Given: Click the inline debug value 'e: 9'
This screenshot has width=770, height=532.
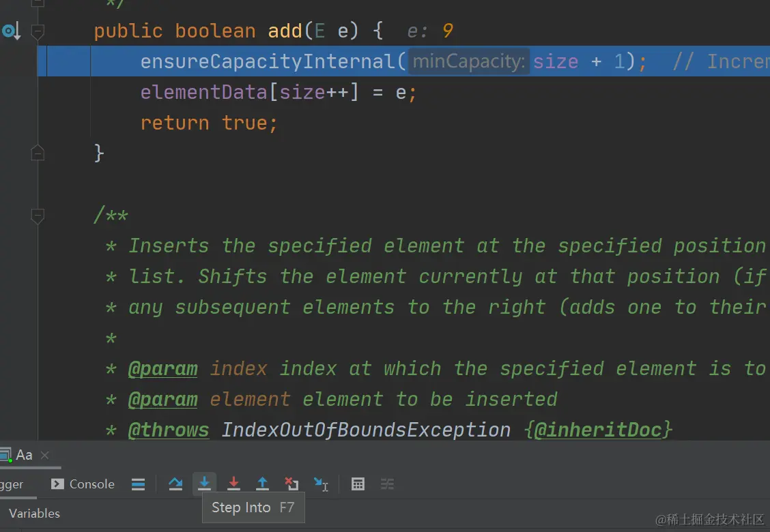Looking at the screenshot, I should point(429,31).
